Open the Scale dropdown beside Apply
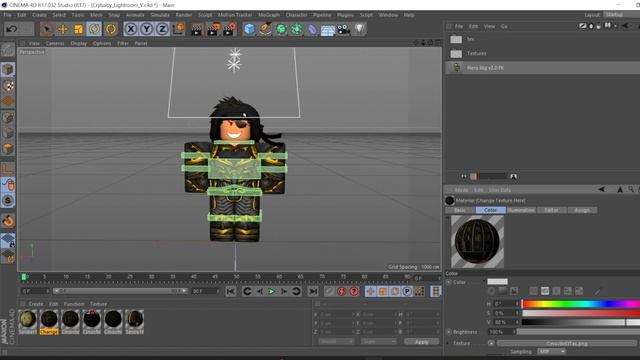This screenshot has width=640, height=360. point(378,341)
